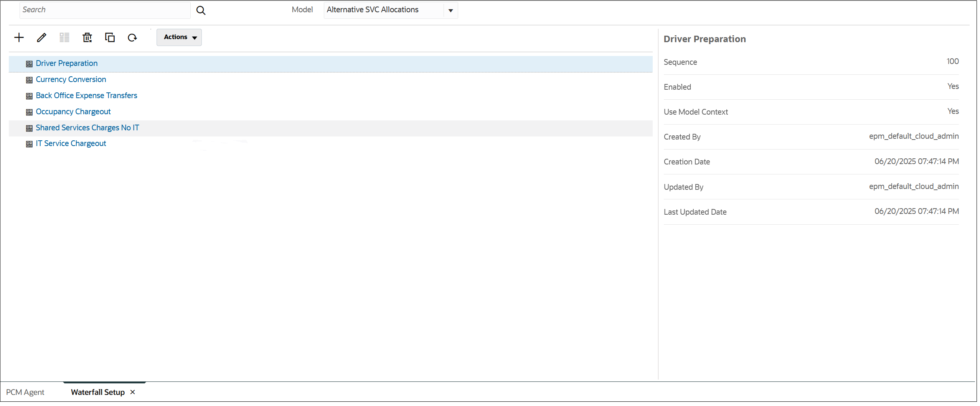
Task: Click the Creation Date timestamp value
Action: click(x=917, y=161)
